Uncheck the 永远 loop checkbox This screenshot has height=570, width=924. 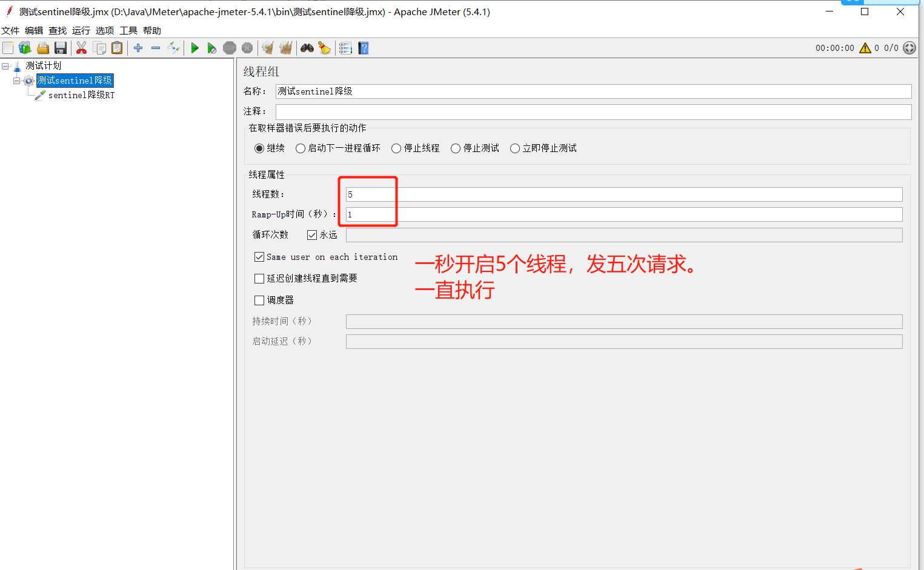click(x=312, y=235)
